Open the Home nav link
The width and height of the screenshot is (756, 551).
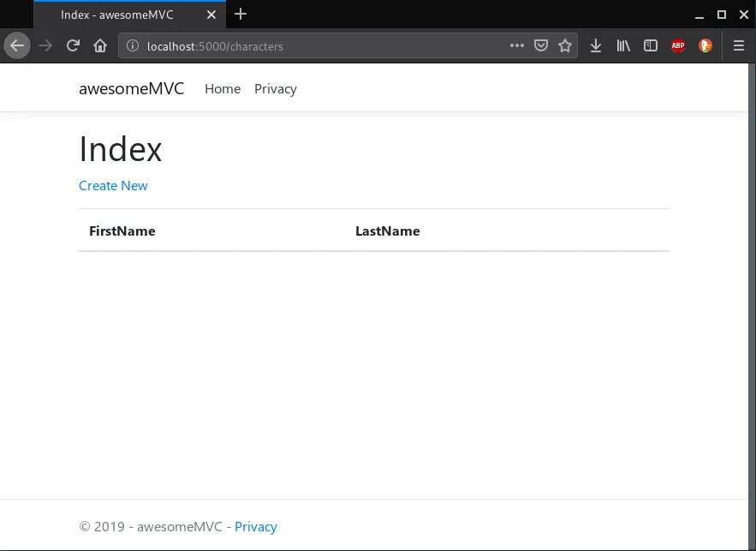click(223, 89)
